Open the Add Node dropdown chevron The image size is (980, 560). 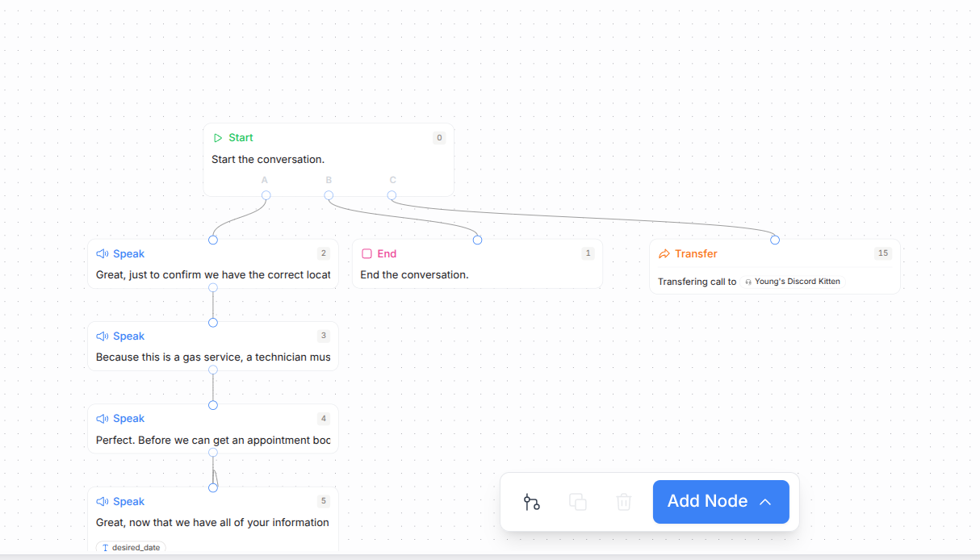pos(765,501)
